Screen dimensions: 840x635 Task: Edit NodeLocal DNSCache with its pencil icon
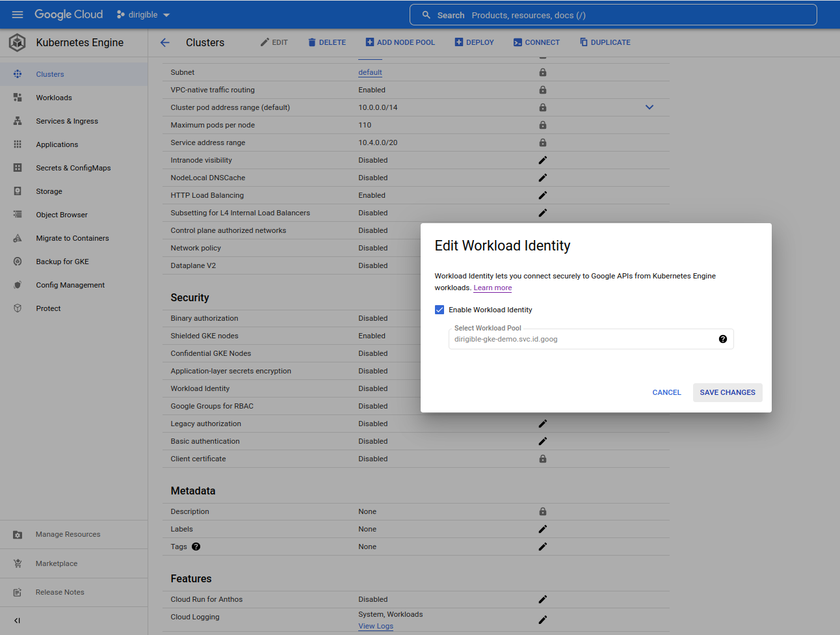click(x=543, y=178)
